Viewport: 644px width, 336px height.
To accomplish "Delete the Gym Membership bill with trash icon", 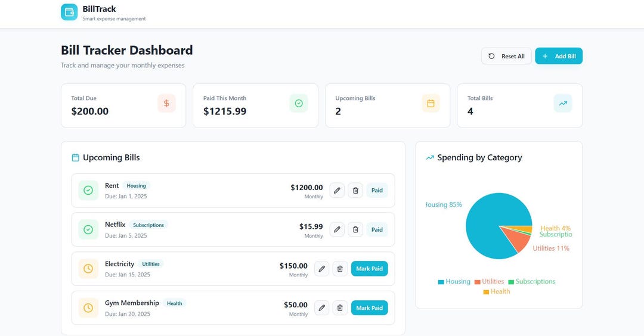I will [340, 307].
